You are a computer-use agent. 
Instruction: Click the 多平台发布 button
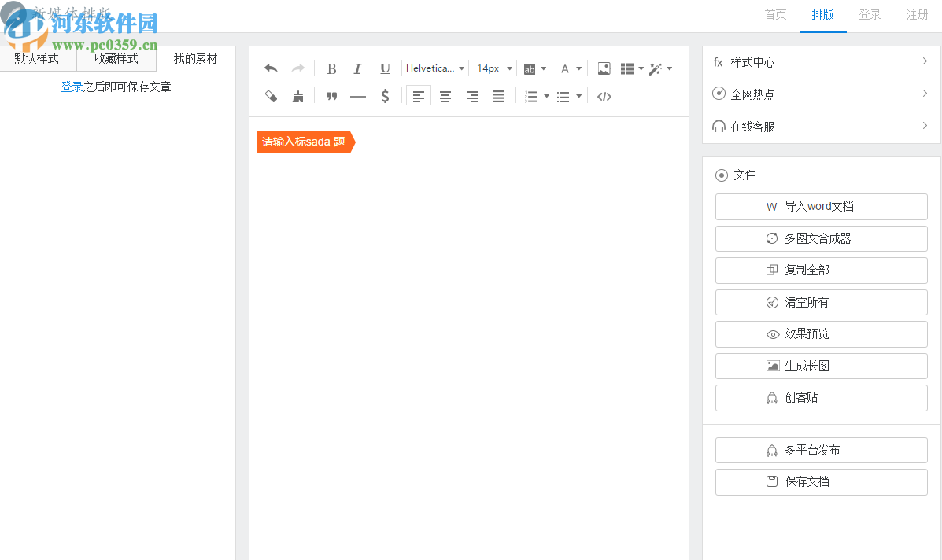coord(822,450)
